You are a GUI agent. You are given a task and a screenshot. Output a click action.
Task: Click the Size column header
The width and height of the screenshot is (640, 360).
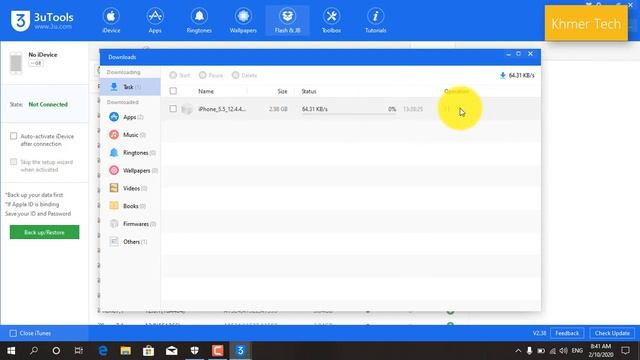point(282,91)
